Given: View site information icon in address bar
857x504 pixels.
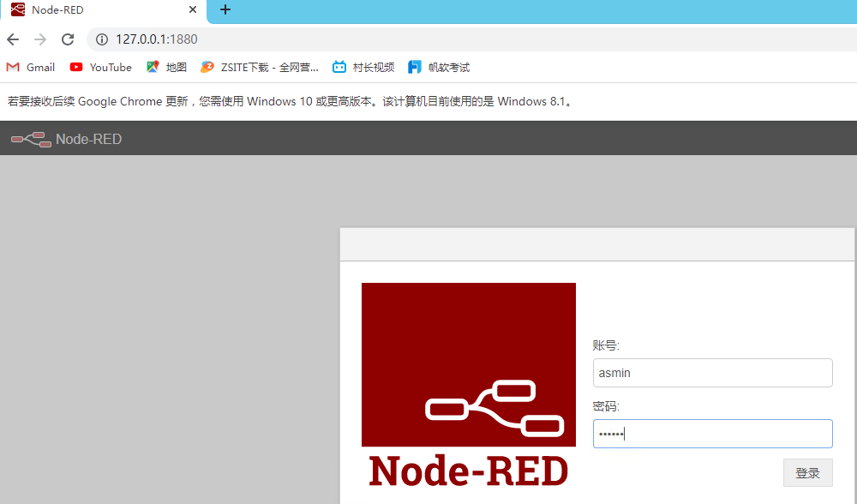Looking at the screenshot, I should click(102, 39).
